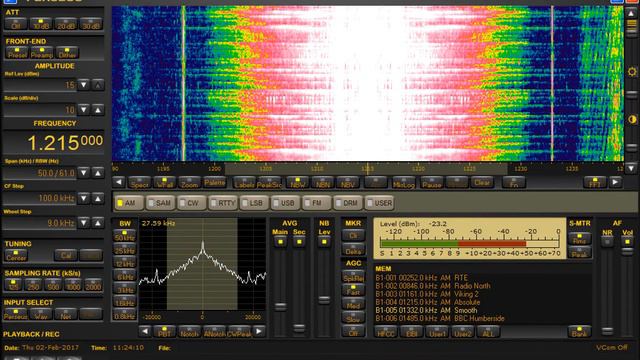This screenshot has height=360, width=640.
Task: Pause the spectrum display
Action: click(431, 182)
